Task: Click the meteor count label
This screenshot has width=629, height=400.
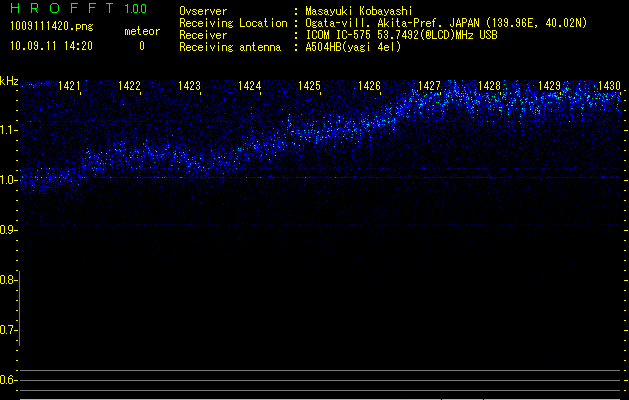Action: point(141,31)
